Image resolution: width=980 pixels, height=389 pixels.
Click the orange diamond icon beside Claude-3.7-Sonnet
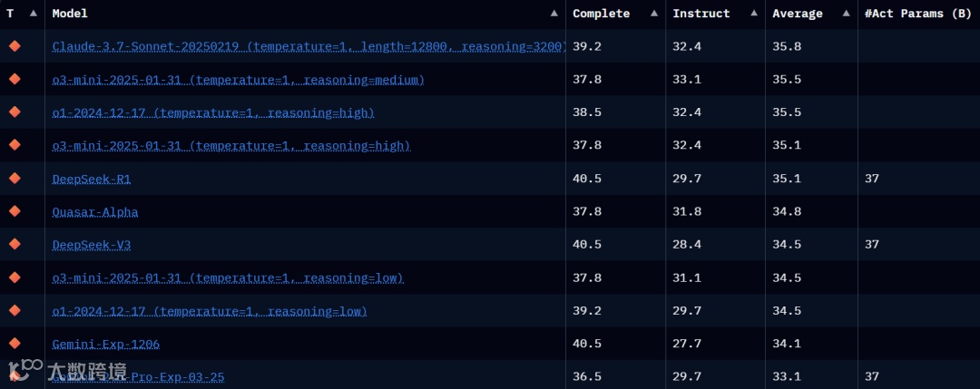[15, 45]
